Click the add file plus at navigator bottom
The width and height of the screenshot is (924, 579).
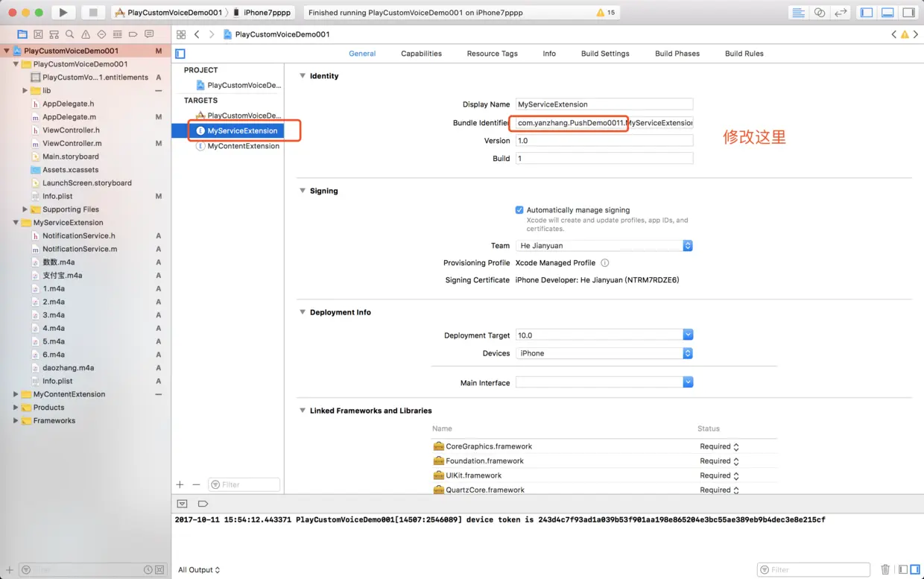(10, 570)
